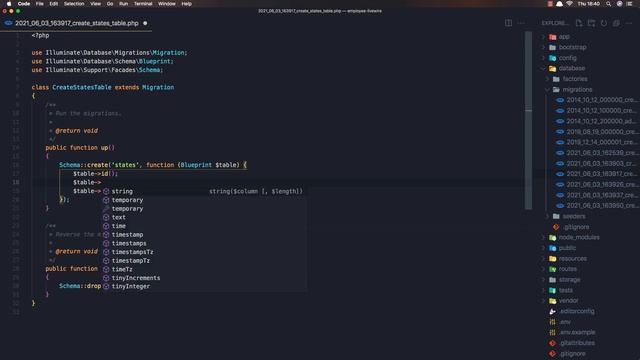640x360 pixels.
Task: Open macOS Control Center icon
Action: tap(629, 4)
